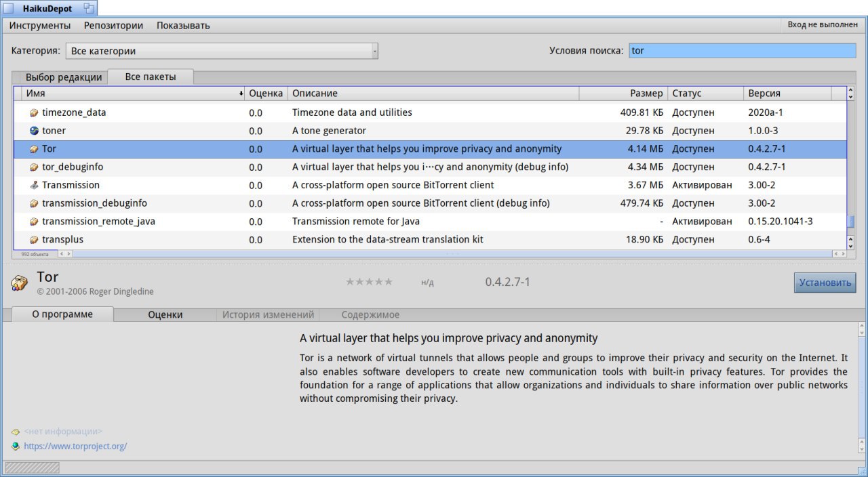868x477 pixels.
Task: Click the transplus package icon
Action: (34, 240)
